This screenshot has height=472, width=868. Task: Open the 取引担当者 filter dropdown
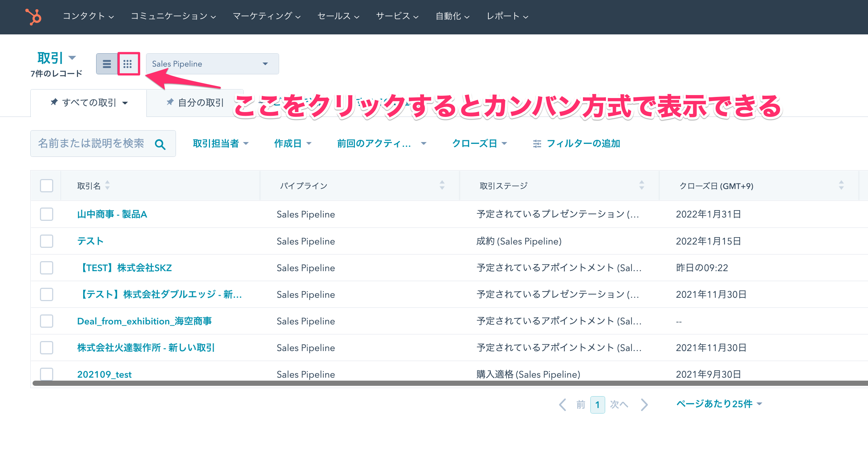coord(221,144)
